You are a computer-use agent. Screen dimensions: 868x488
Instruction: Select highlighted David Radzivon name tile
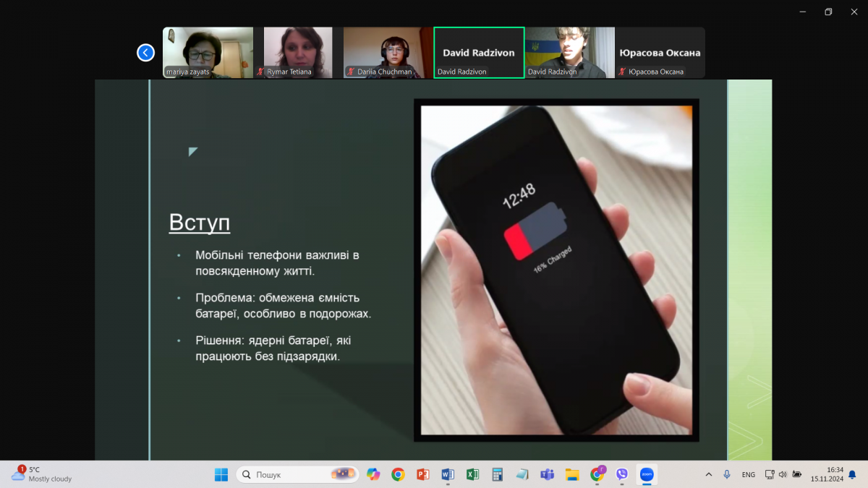click(x=479, y=53)
